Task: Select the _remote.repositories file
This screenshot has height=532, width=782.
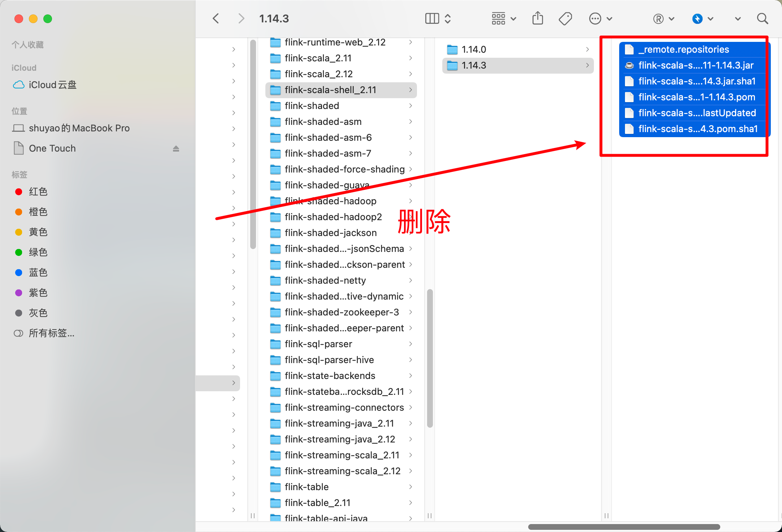Action: (695, 49)
